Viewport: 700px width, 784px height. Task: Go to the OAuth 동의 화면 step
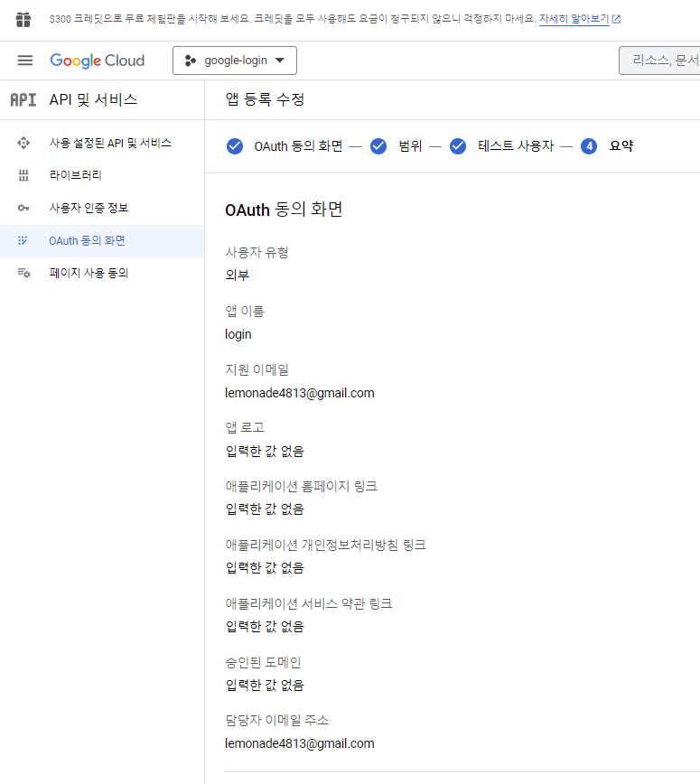pos(298,146)
